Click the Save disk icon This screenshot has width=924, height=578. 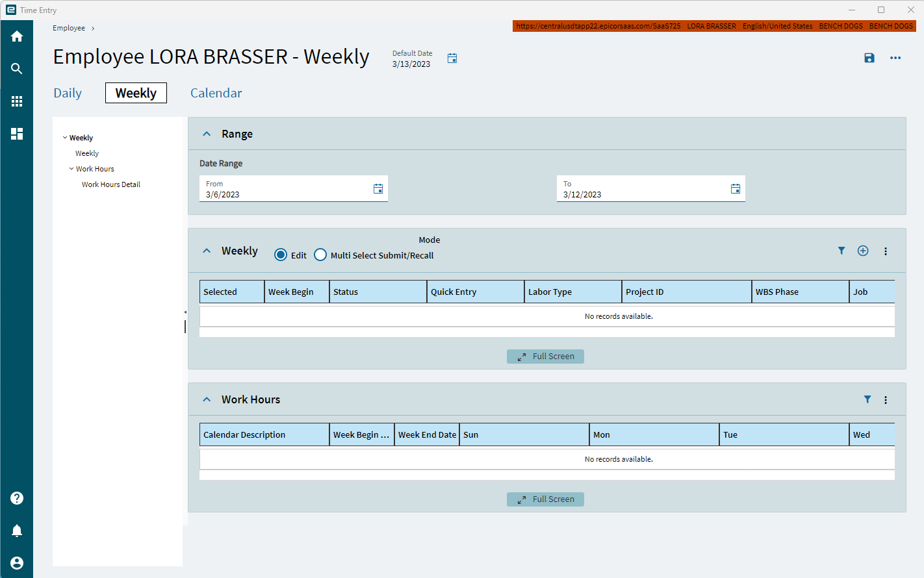[869, 58]
